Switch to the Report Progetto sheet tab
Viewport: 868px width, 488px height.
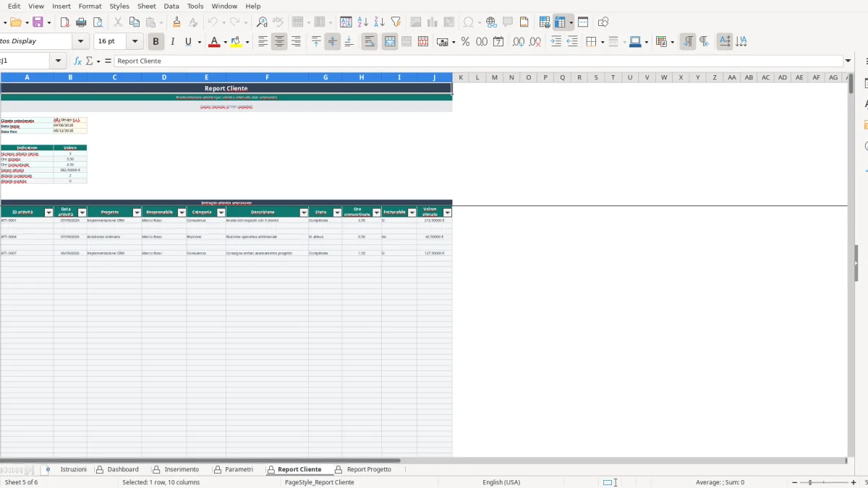coord(369,470)
